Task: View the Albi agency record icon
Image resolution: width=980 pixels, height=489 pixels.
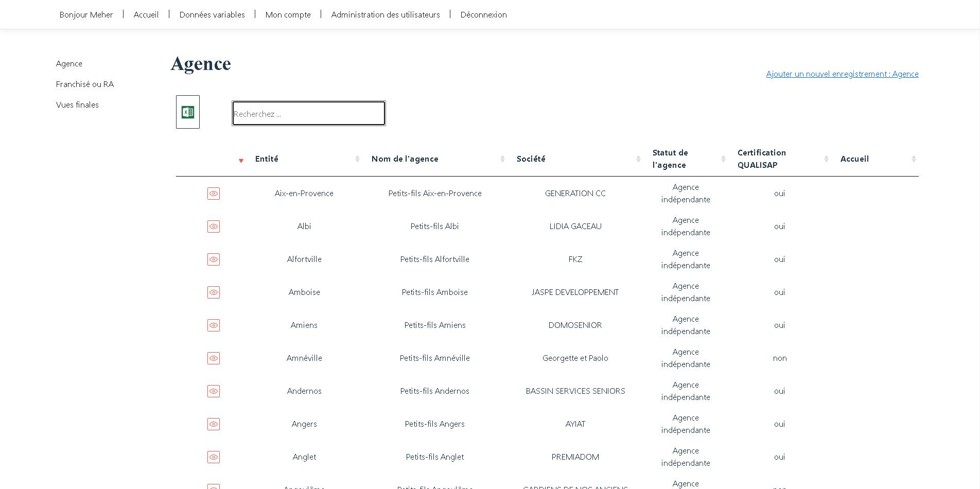Action: point(214,226)
